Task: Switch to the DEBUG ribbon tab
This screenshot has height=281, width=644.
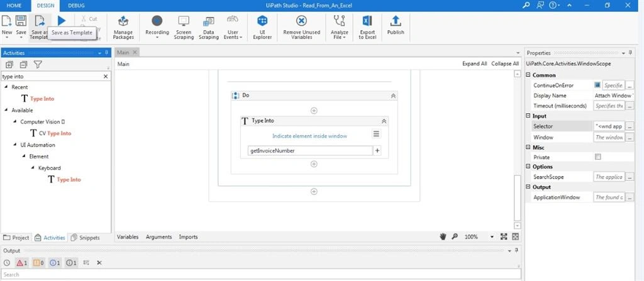Action: pyautogui.click(x=75, y=5)
